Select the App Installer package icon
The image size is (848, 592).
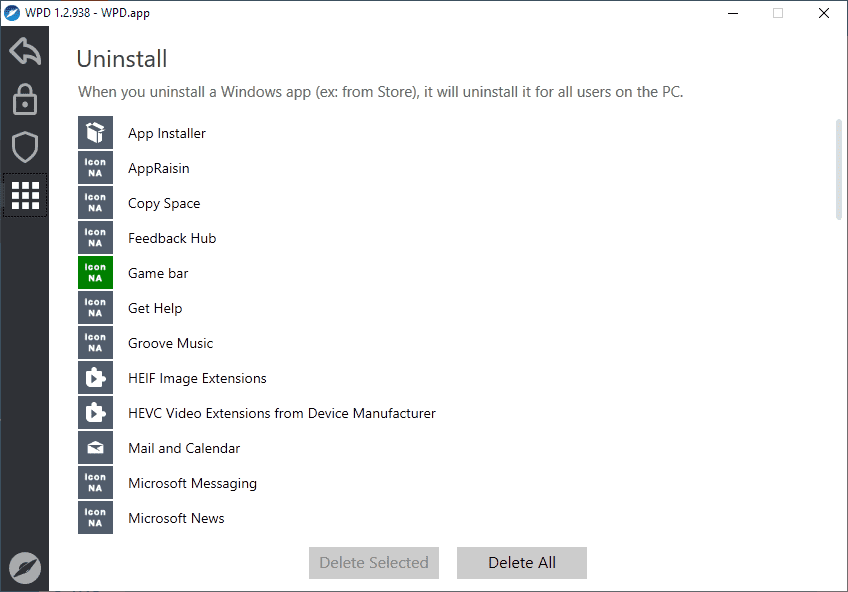pos(95,132)
